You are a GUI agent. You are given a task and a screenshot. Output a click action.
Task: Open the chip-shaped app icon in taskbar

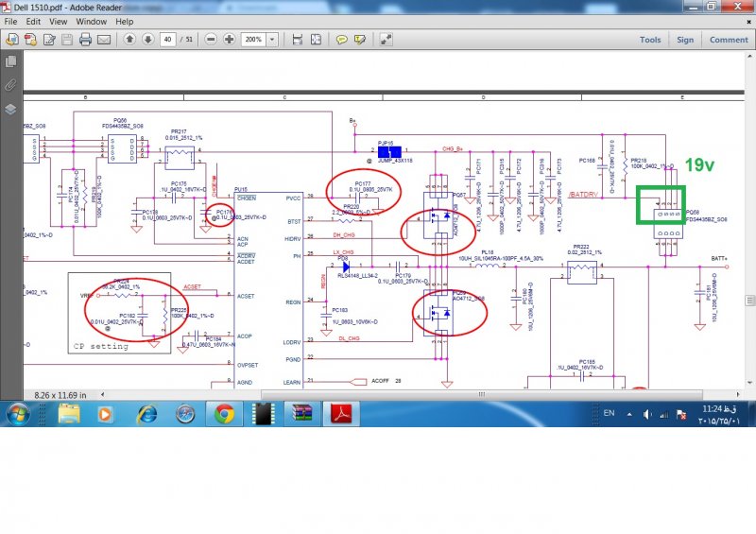tap(264, 414)
